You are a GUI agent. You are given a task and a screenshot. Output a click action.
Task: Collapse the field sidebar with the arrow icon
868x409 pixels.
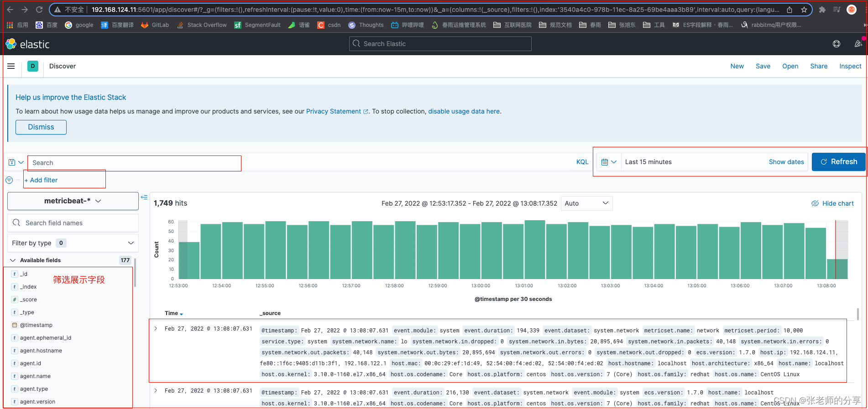coord(144,197)
